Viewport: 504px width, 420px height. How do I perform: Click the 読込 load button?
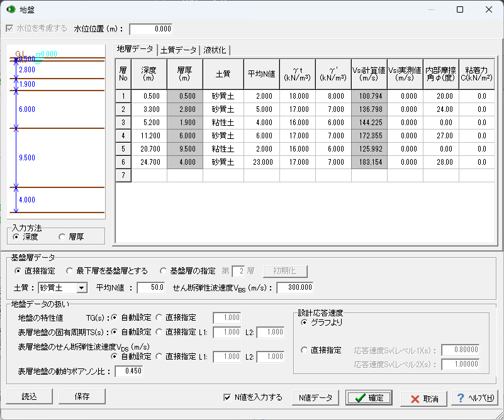[x=29, y=396]
